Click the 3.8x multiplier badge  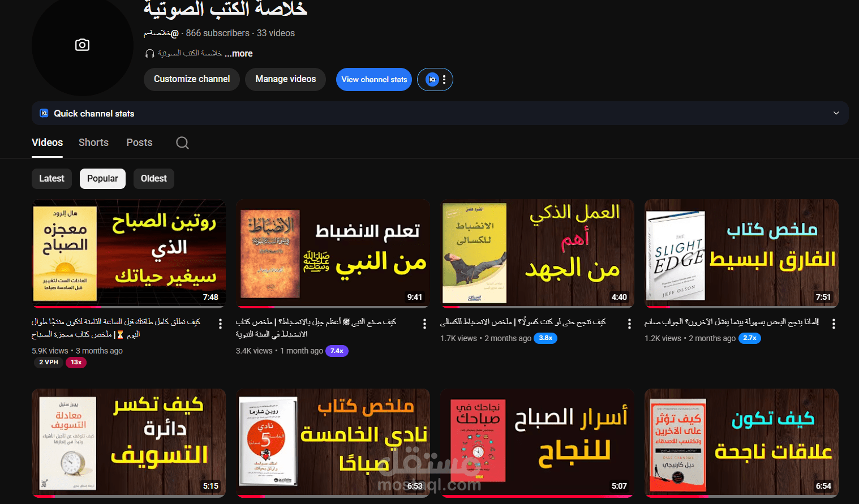tap(546, 338)
